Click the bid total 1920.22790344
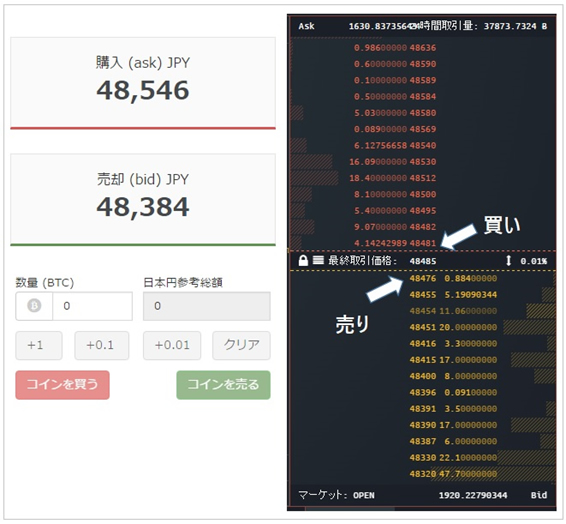 (x=473, y=495)
